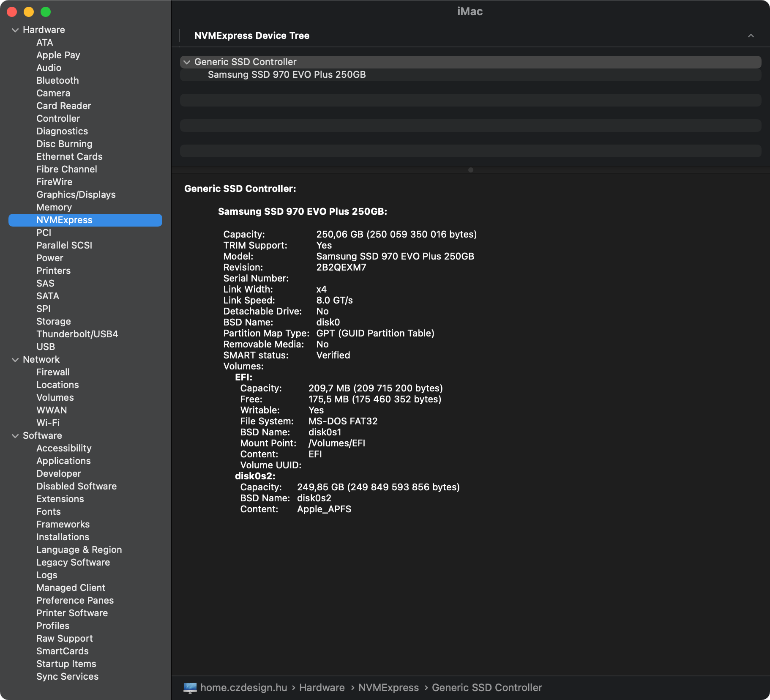Viewport: 770px width, 700px height.
Task: Select Card Reader in the sidebar
Action: [64, 106]
